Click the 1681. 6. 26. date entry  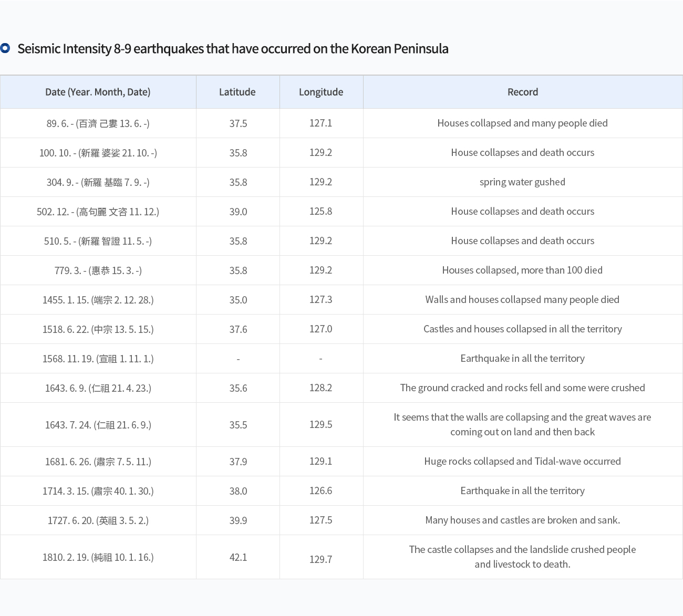(98, 462)
